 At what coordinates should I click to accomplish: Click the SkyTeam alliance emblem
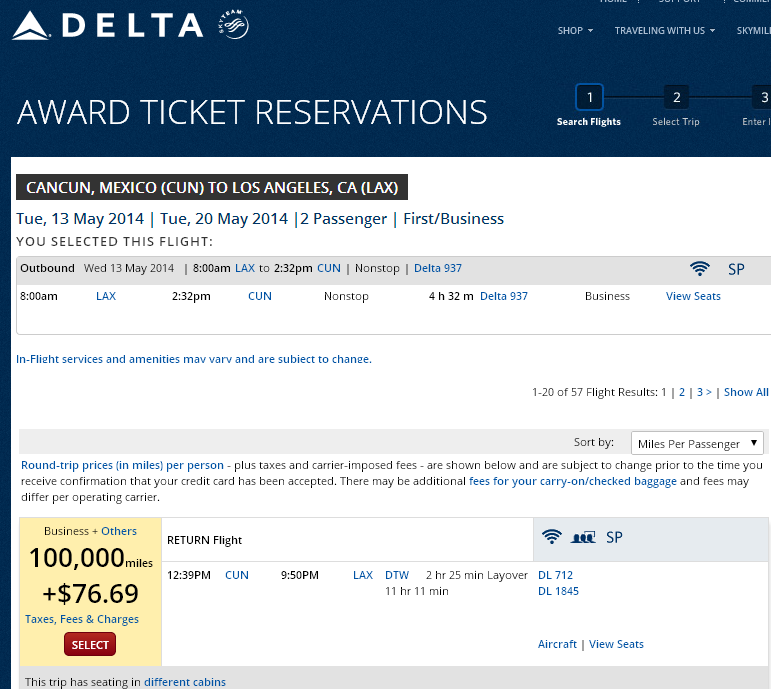pyautogui.click(x=234, y=24)
